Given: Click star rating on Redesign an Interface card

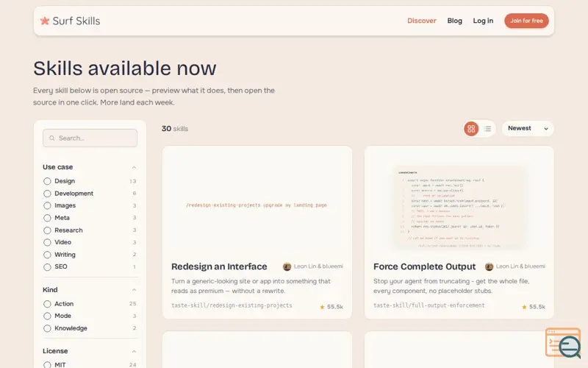Looking at the screenshot, I should pos(331,307).
